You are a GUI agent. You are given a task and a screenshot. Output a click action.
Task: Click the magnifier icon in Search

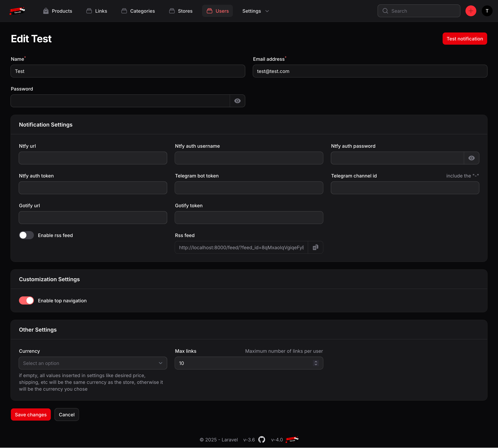(x=385, y=11)
